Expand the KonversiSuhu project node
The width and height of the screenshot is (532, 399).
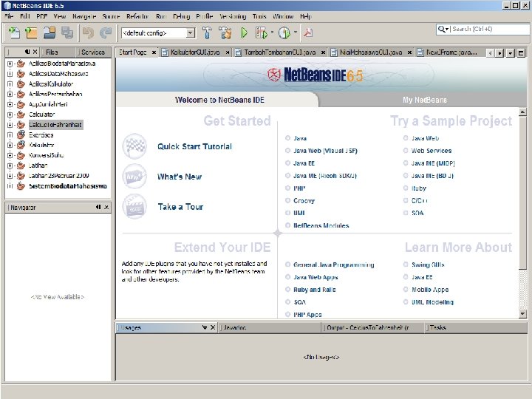[10, 155]
